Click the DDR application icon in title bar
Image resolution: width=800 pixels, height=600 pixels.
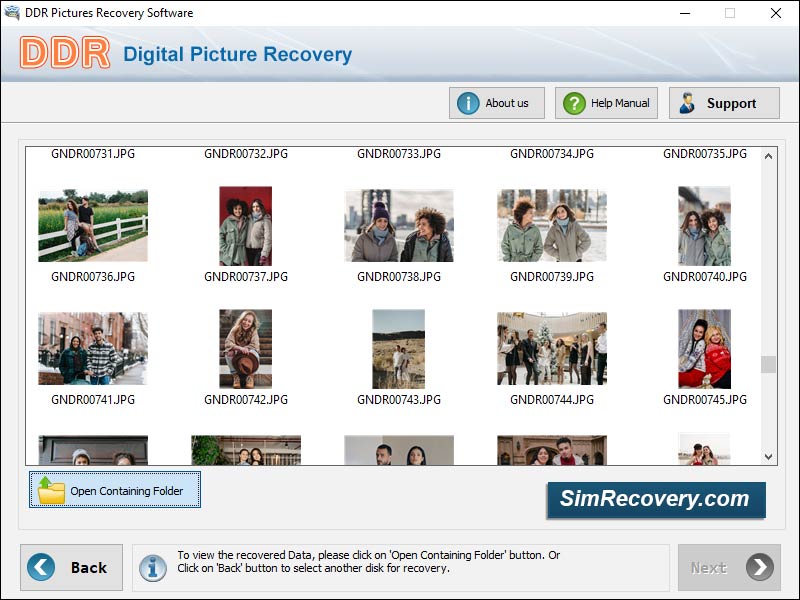pyautogui.click(x=13, y=13)
